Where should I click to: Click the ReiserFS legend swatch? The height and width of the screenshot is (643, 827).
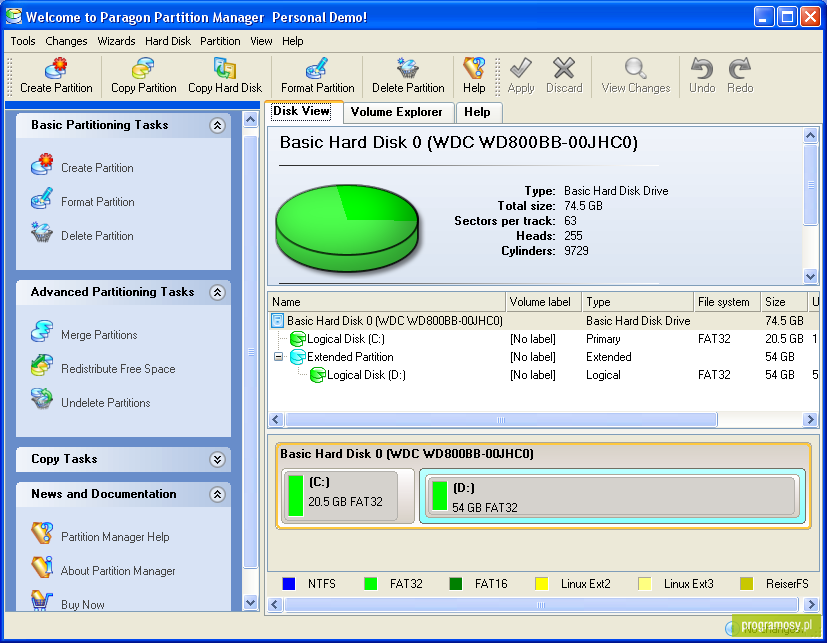click(x=746, y=584)
